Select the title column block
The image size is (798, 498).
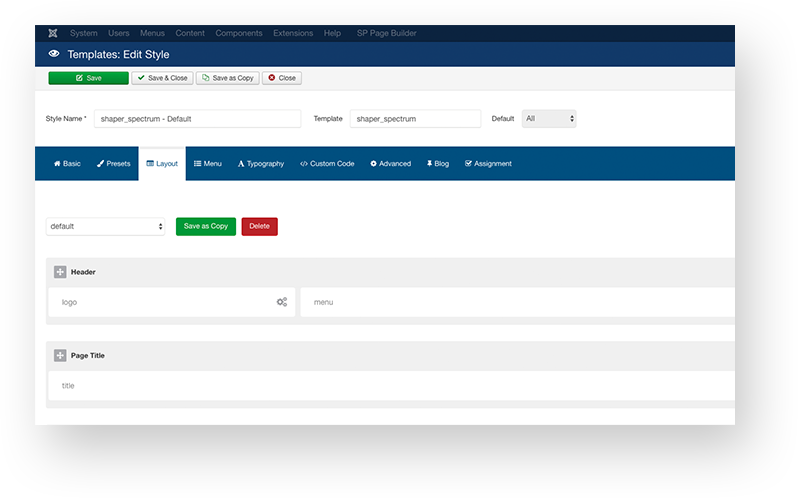click(392, 386)
